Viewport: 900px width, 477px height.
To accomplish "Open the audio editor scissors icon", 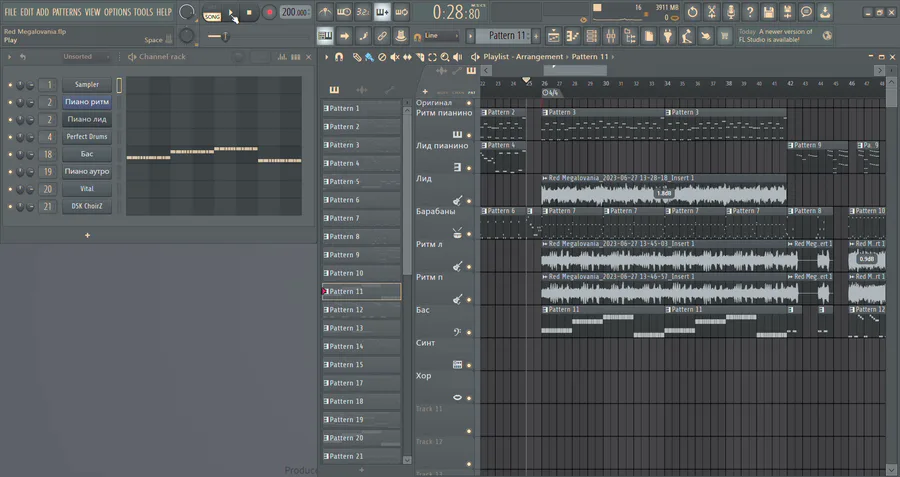I will click(x=712, y=11).
